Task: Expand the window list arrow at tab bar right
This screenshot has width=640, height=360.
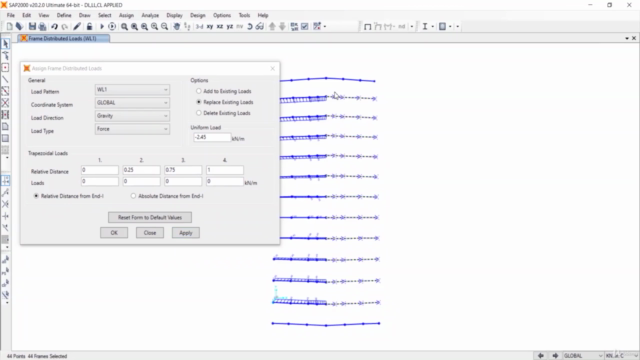Action: [627, 38]
